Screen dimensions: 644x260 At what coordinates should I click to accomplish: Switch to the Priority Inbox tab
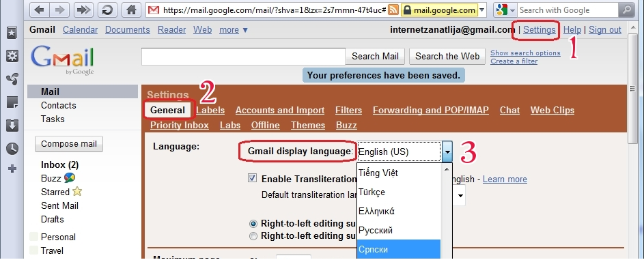[180, 125]
